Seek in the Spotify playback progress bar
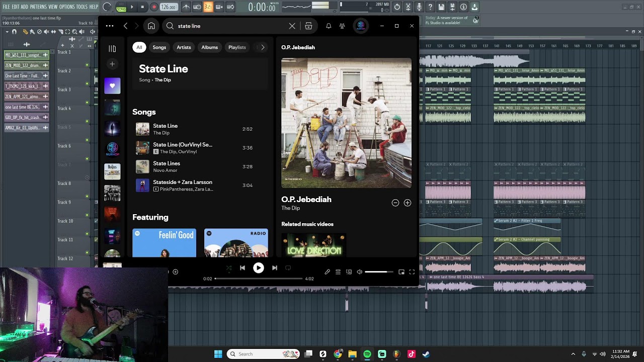644x362 pixels. click(x=259, y=279)
